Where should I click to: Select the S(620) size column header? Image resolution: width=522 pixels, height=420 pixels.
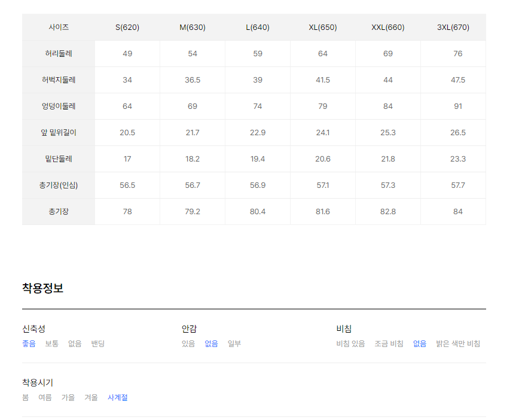[127, 28]
